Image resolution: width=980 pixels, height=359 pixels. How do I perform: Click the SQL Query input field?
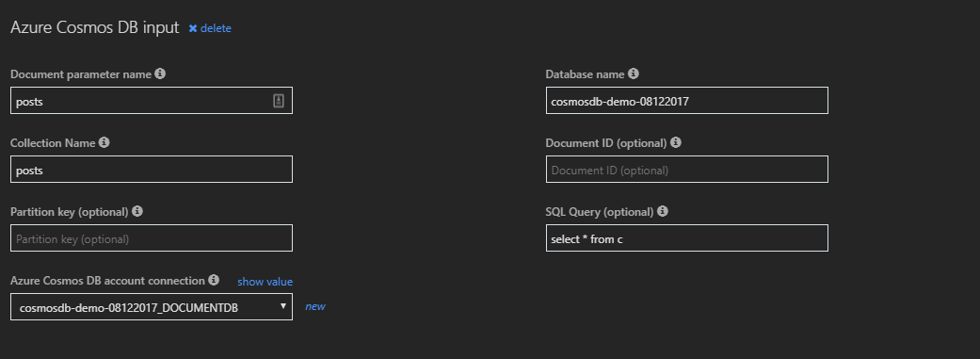pyautogui.click(x=687, y=238)
